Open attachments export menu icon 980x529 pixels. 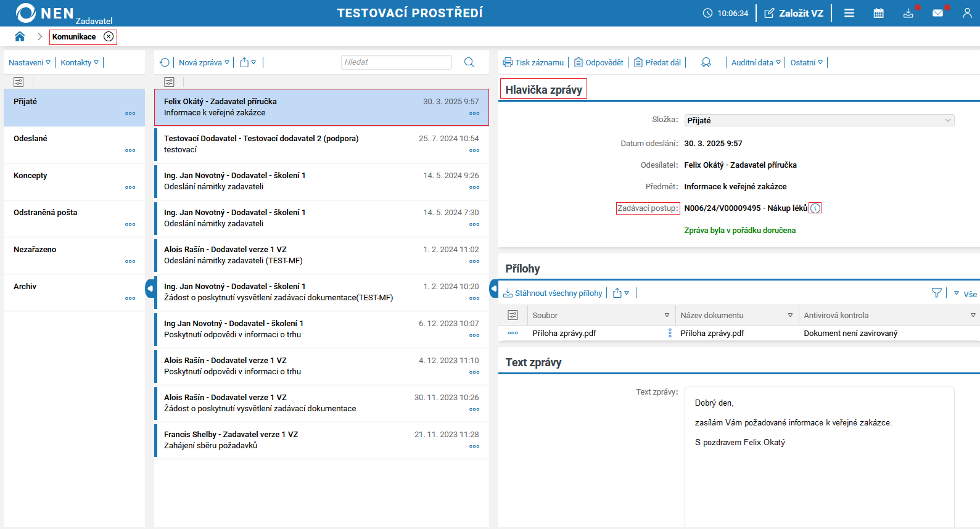click(x=620, y=293)
